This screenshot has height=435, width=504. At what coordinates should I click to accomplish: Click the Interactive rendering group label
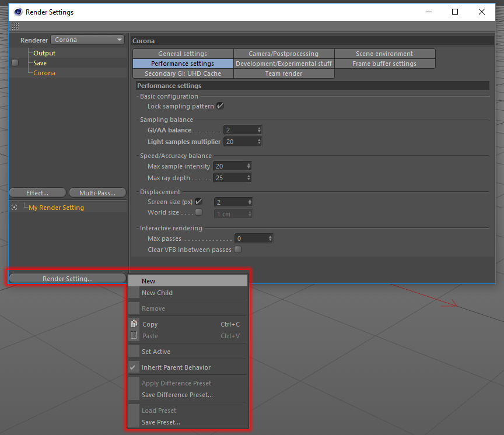(x=171, y=228)
